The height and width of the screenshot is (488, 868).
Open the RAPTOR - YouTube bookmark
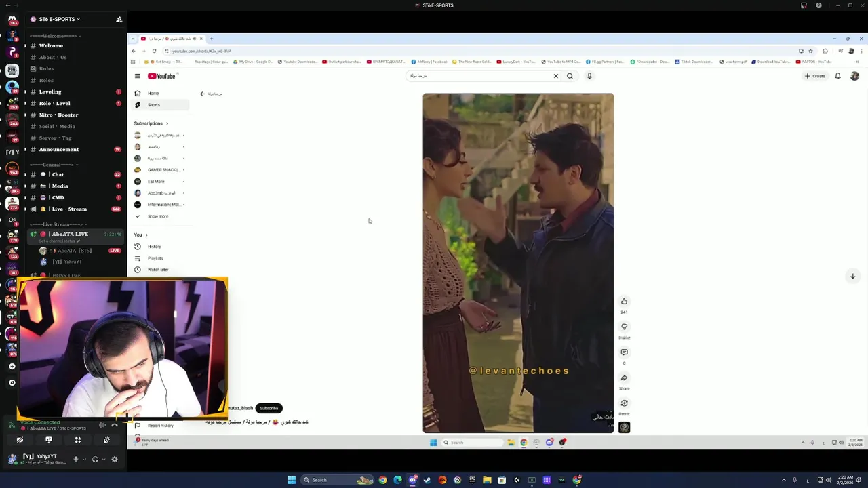point(814,62)
